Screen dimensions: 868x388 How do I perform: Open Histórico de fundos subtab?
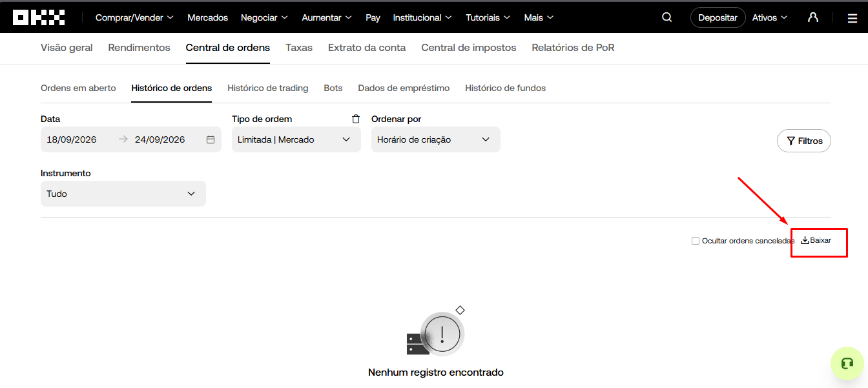coord(506,88)
